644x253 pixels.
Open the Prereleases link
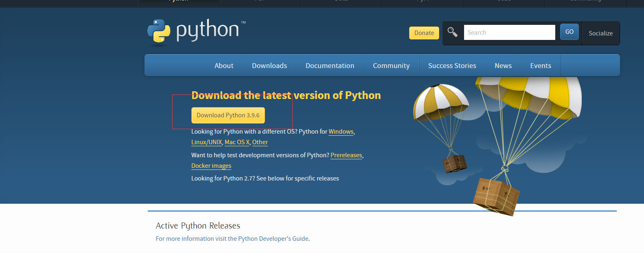pos(346,155)
